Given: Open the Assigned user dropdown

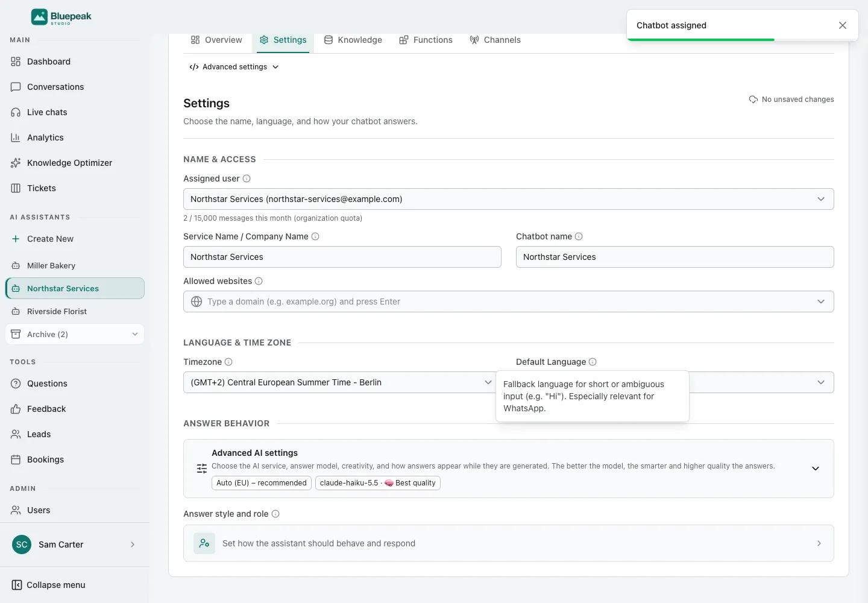Looking at the screenshot, I should pyautogui.click(x=509, y=199).
